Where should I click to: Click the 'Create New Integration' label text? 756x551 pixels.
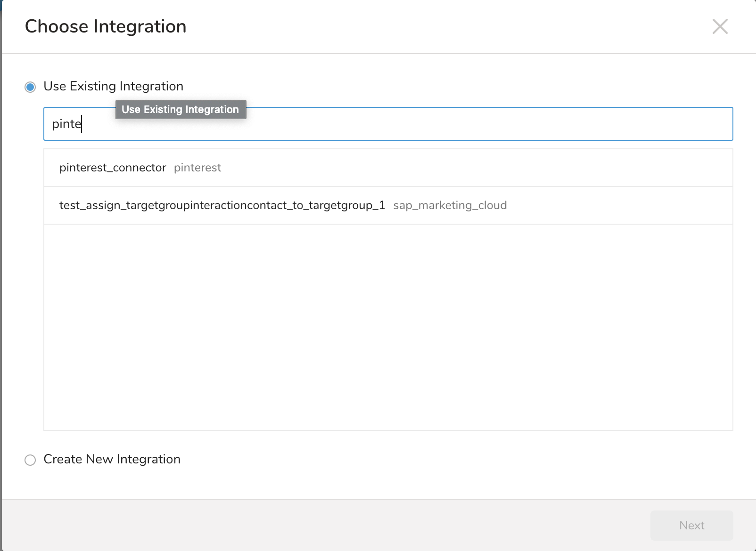pyautogui.click(x=112, y=459)
